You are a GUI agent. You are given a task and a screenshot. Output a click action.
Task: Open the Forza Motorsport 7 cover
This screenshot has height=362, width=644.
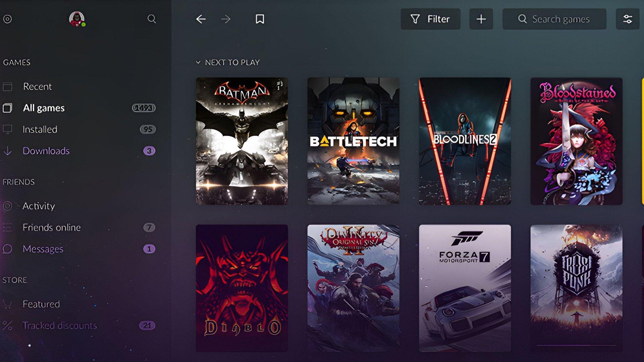465,288
